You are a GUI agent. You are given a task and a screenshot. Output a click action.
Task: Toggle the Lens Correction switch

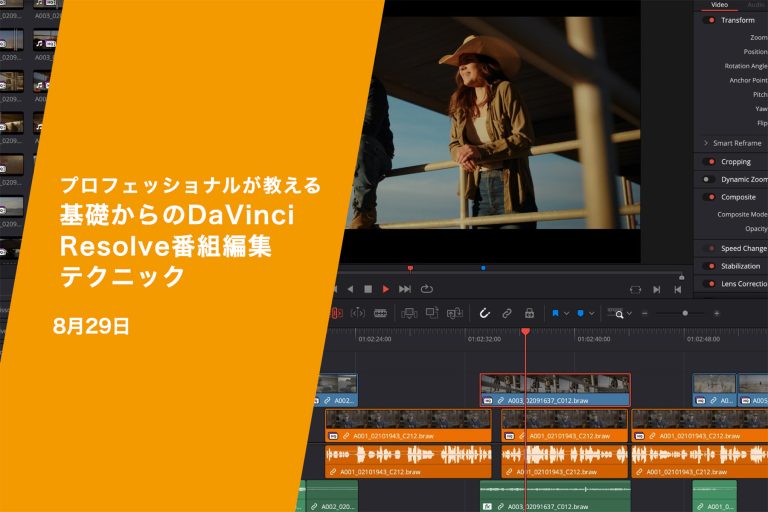point(709,284)
